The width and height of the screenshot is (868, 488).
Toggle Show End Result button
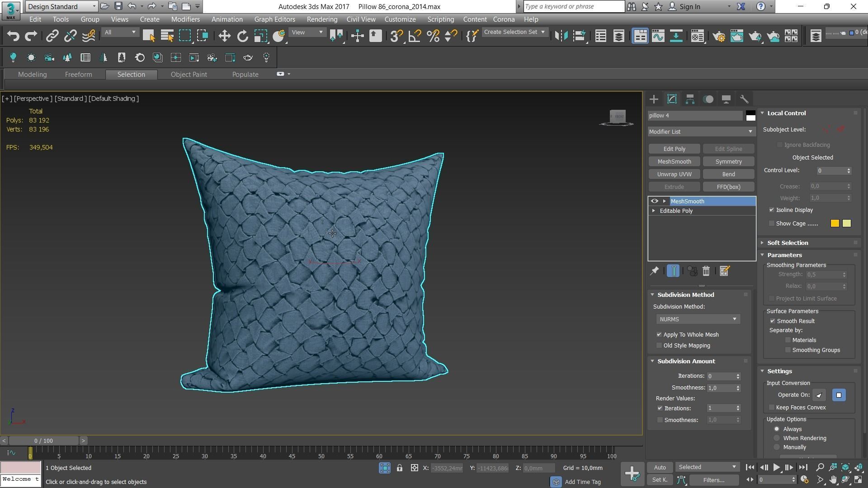coord(673,271)
